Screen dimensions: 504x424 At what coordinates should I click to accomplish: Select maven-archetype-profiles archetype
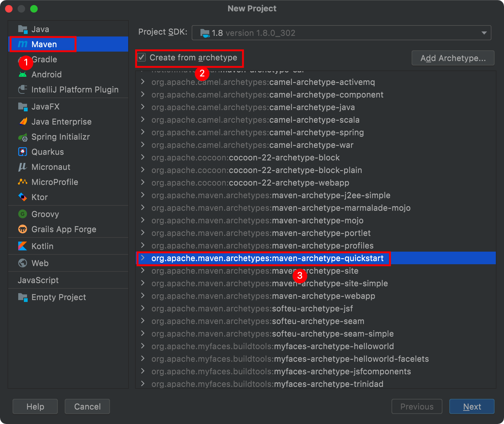(316, 246)
